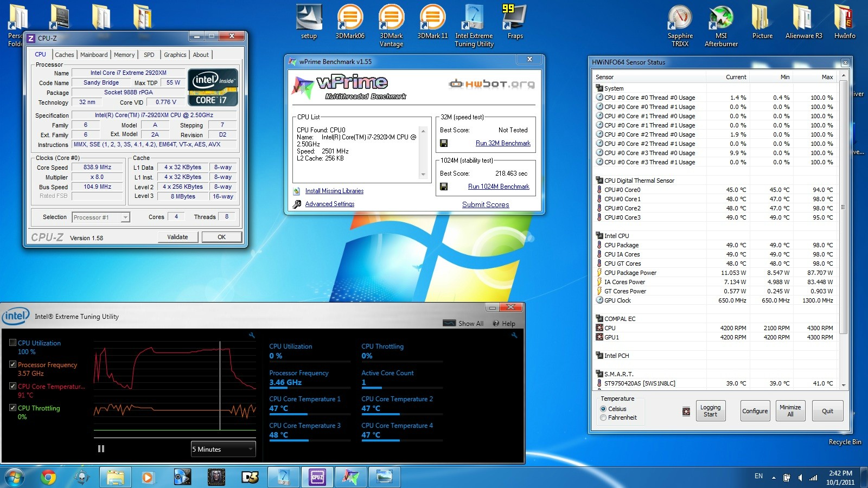Open the 3DMark Vantage desktop icon
This screenshot has width=868, height=488.
(391, 25)
